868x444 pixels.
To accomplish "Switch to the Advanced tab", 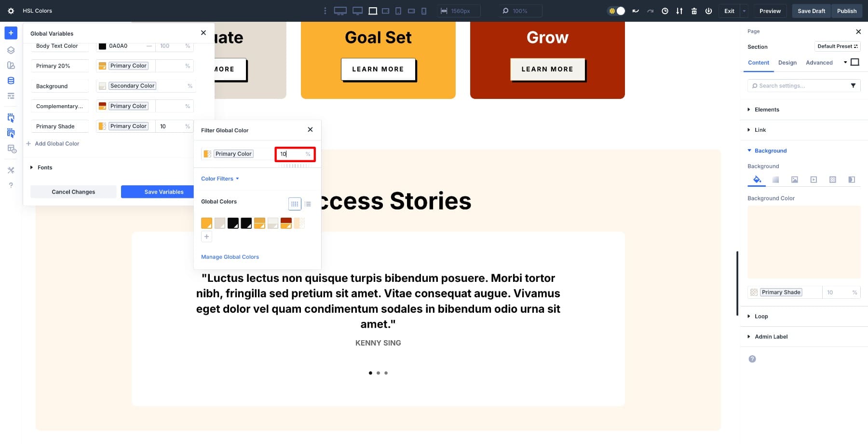I will [x=819, y=63].
